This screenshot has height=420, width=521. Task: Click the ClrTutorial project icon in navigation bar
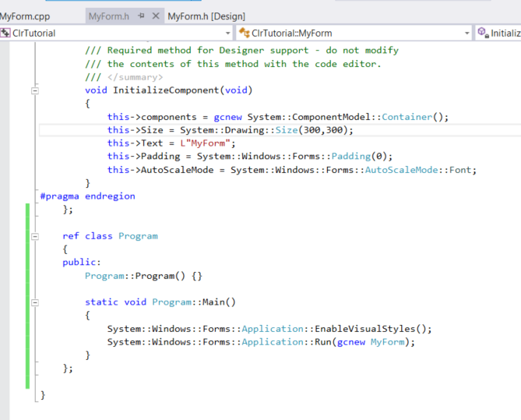5,34
